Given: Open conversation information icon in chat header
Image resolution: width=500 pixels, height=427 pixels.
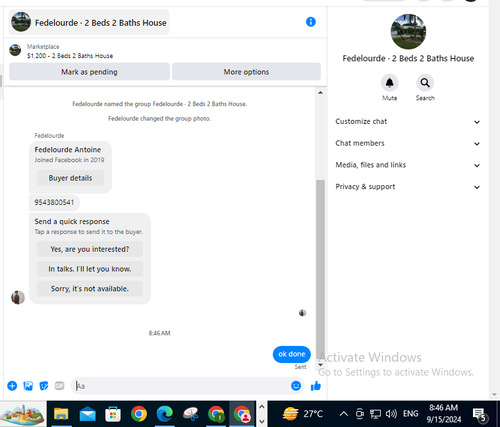Looking at the screenshot, I should coord(311,22).
